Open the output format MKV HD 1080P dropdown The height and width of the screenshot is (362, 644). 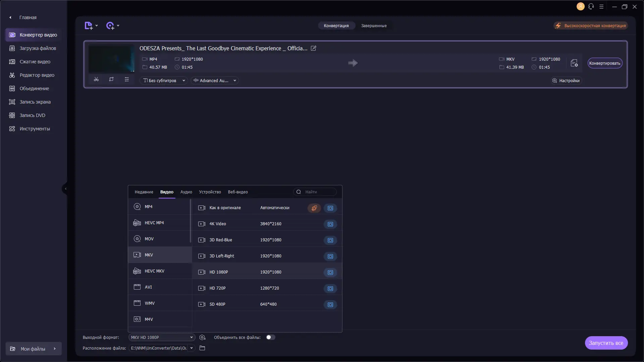(x=162, y=338)
